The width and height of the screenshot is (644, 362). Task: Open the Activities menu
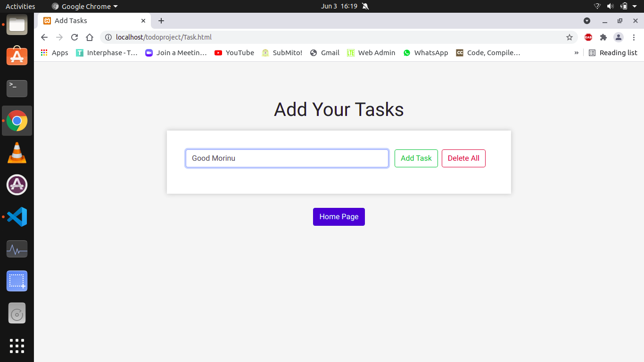[20, 6]
